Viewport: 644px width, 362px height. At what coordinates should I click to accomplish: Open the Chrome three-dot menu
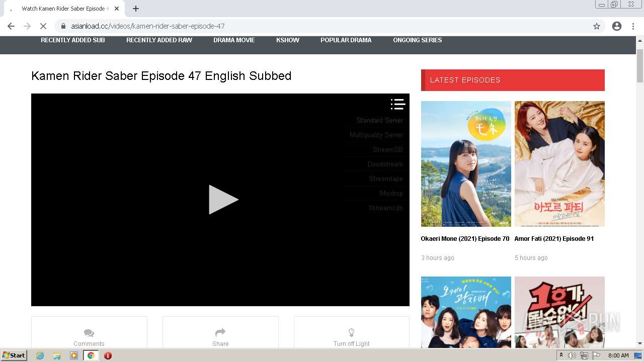click(633, 26)
